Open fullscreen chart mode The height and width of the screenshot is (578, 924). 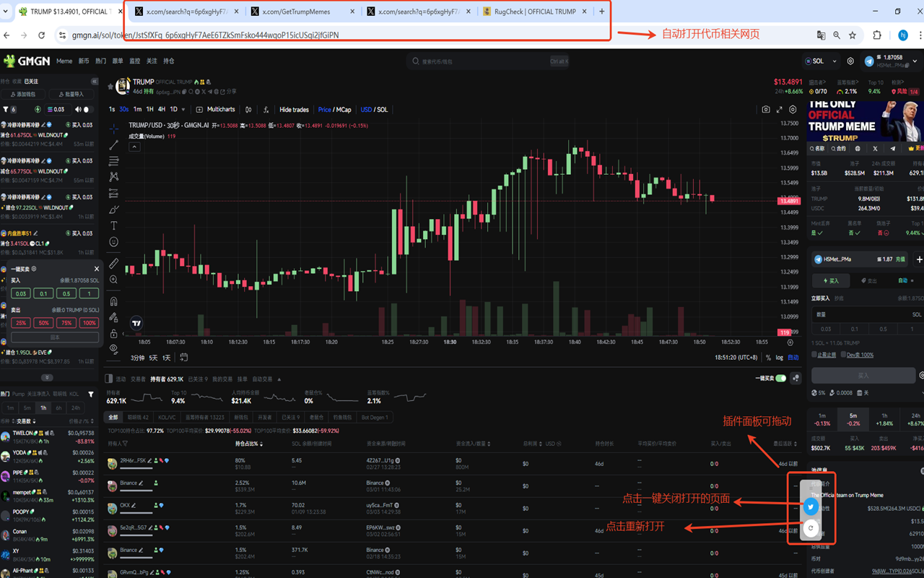point(780,110)
